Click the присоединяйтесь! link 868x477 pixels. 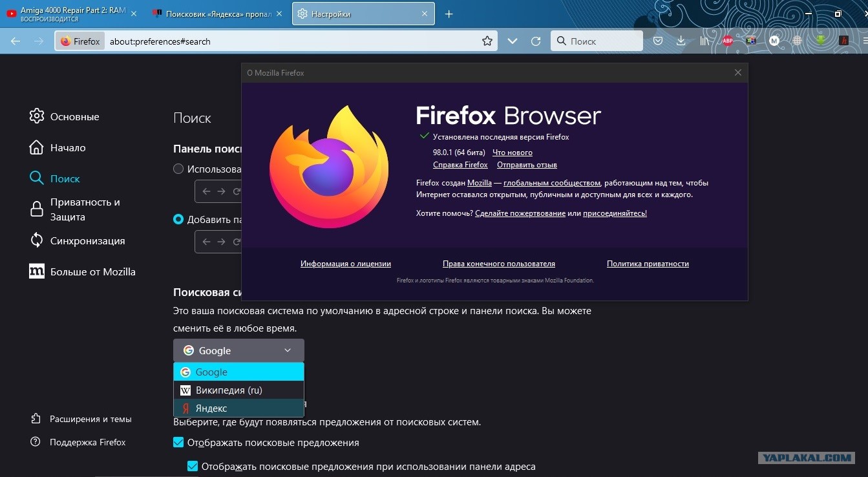pos(615,213)
